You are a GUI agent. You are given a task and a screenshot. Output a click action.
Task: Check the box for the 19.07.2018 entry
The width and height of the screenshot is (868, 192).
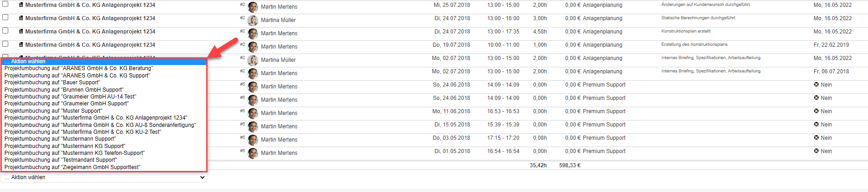pyautogui.click(x=5, y=44)
